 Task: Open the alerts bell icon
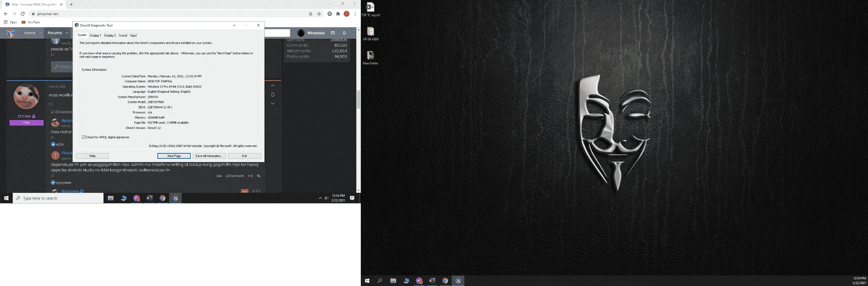[x=344, y=33]
